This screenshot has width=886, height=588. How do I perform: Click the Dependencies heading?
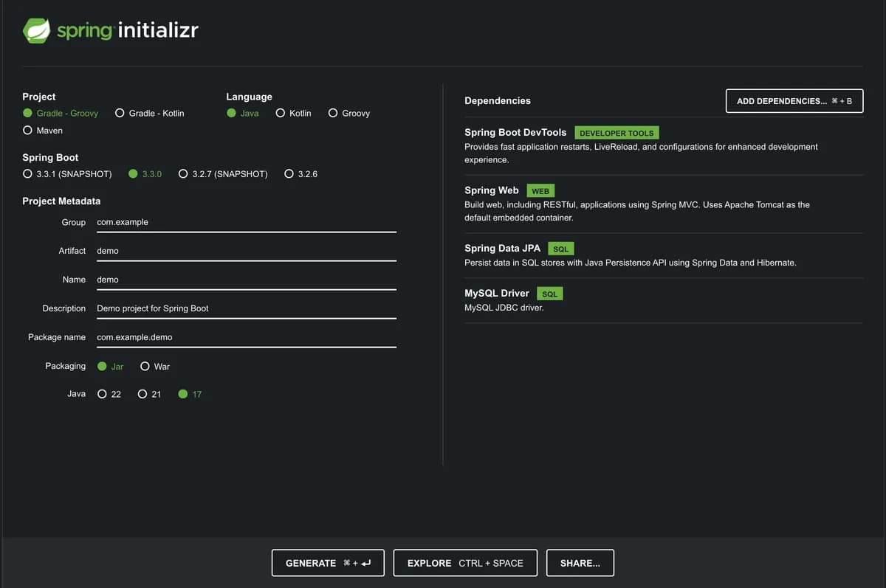pos(498,100)
